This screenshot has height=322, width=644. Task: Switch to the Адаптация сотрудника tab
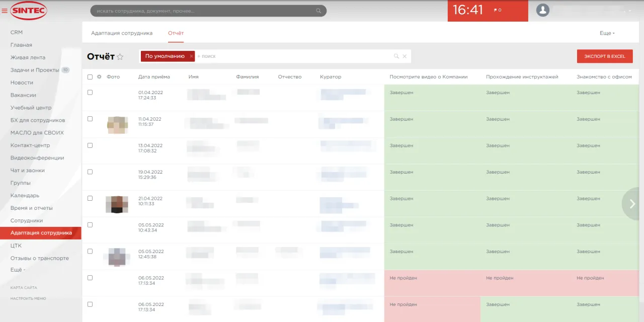coord(122,33)
